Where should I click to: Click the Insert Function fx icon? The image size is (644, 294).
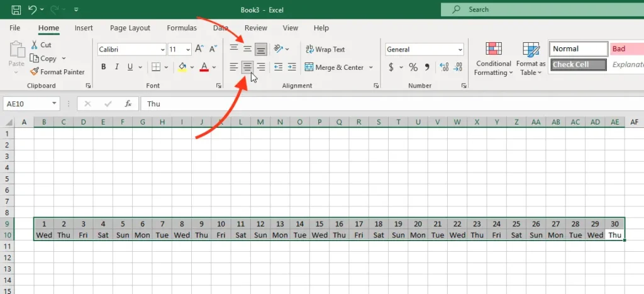point(128,104)
